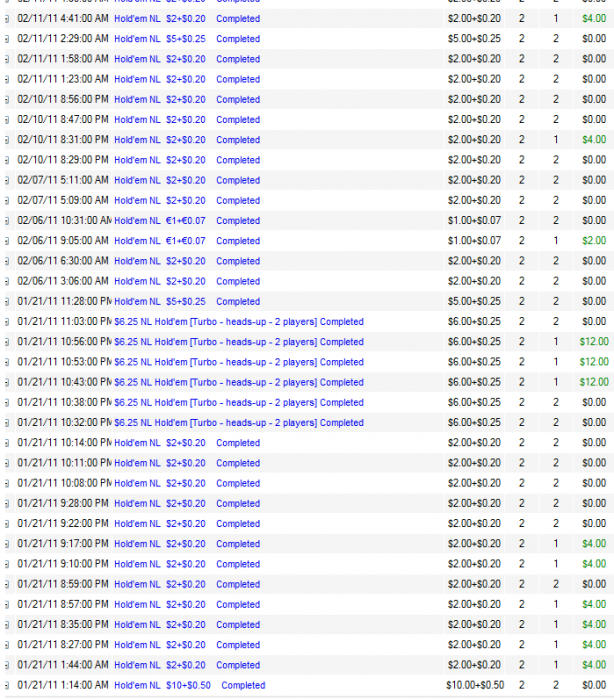Expand the 01/21/11 1:44:00 AM tournament row
The image size is (614, 700).
7,665
